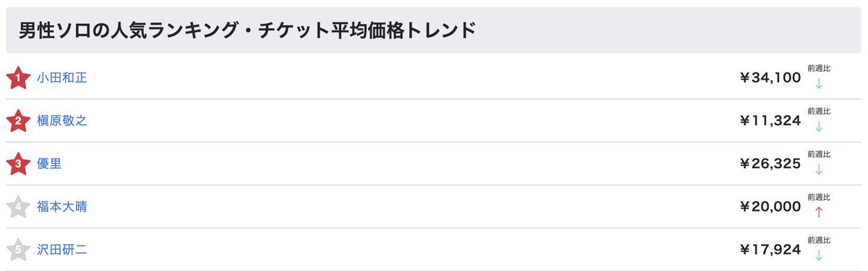Click the ¥17,924 average price
This screenshot has height=271, width=868.
click(770, 250)
